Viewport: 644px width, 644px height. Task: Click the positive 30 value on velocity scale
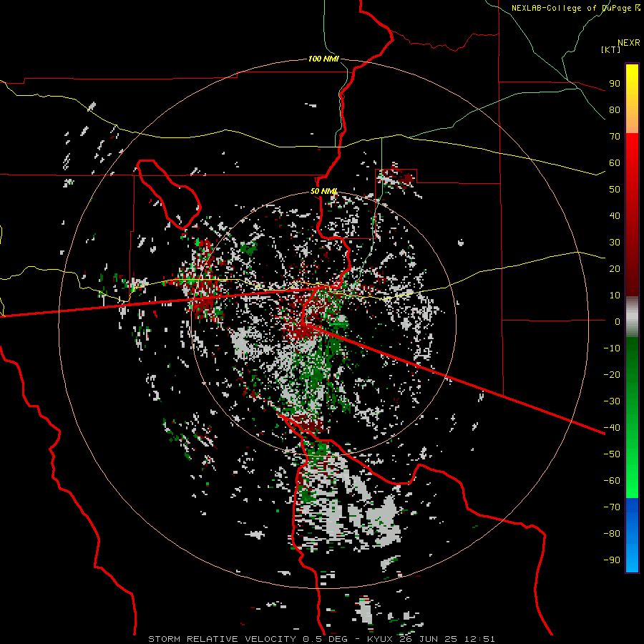615,243
